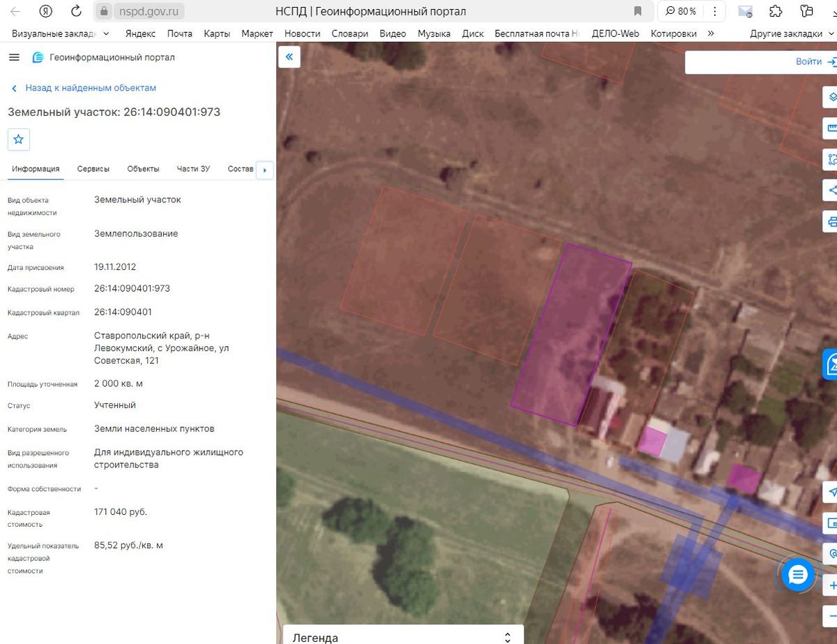Open the Карты bookmark

tap(217, 33)
